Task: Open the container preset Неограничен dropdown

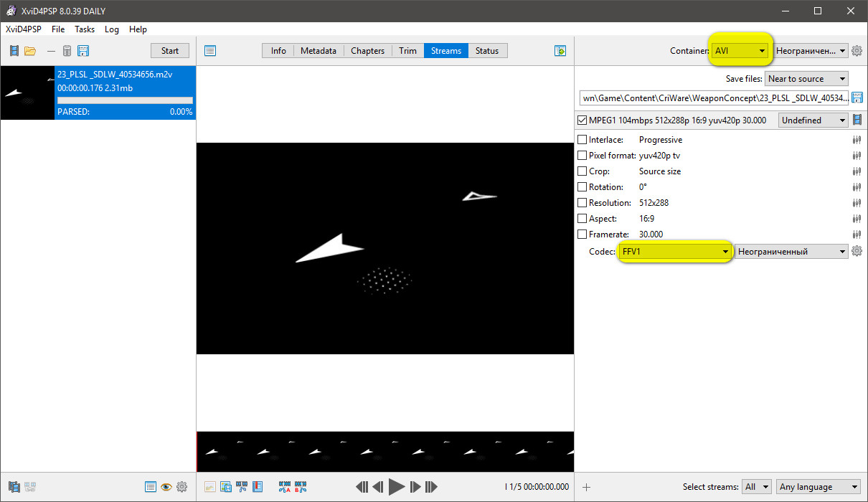Action: [x=811, y=51]
